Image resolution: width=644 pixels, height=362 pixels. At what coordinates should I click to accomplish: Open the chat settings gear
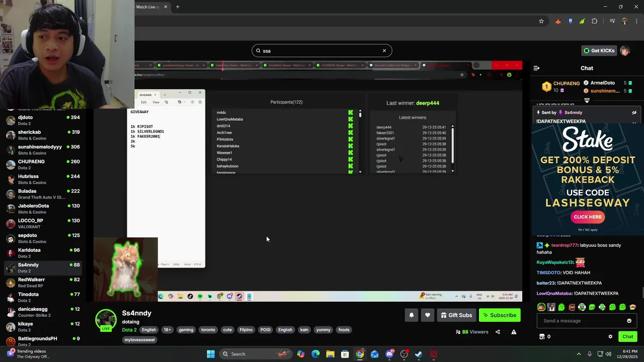pyautogui.click(x=610, y=337)
